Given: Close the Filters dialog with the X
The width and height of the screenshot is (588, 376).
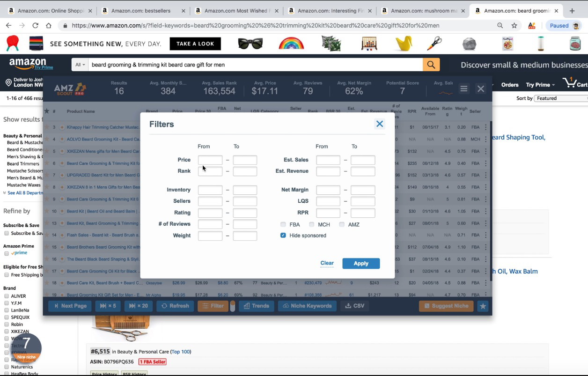Looking at the screenshot, I should tap(380, 124).
